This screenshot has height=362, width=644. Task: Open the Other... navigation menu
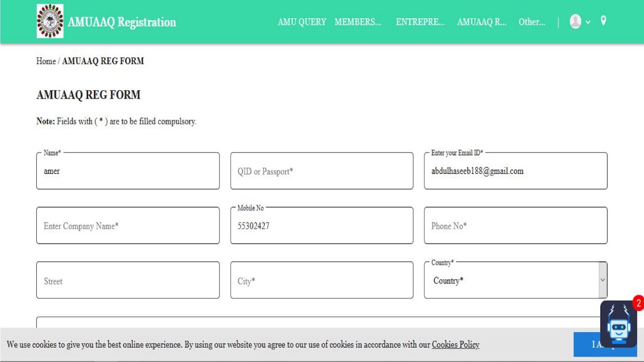(532, 22)
